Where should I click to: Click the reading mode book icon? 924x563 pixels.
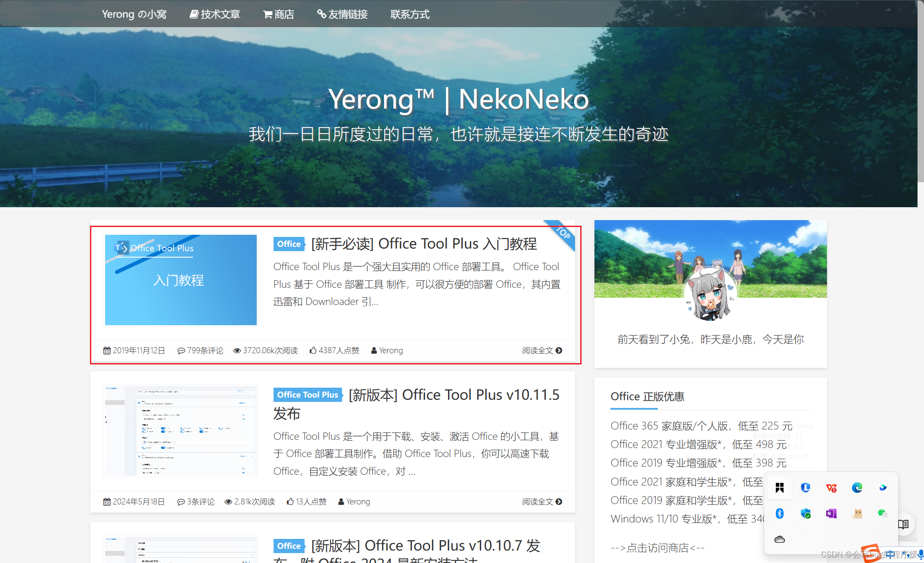(903, 524)
